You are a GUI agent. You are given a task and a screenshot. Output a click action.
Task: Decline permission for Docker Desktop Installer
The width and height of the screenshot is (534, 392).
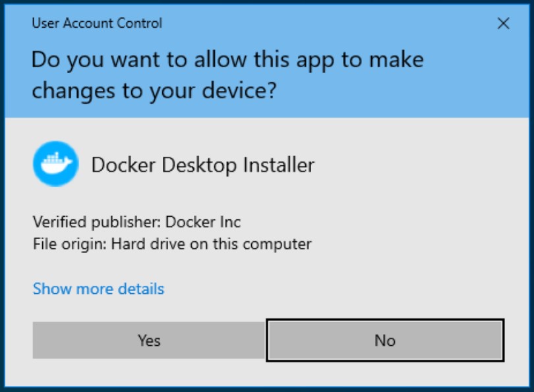pyautogui.click(x=386, y=341)
